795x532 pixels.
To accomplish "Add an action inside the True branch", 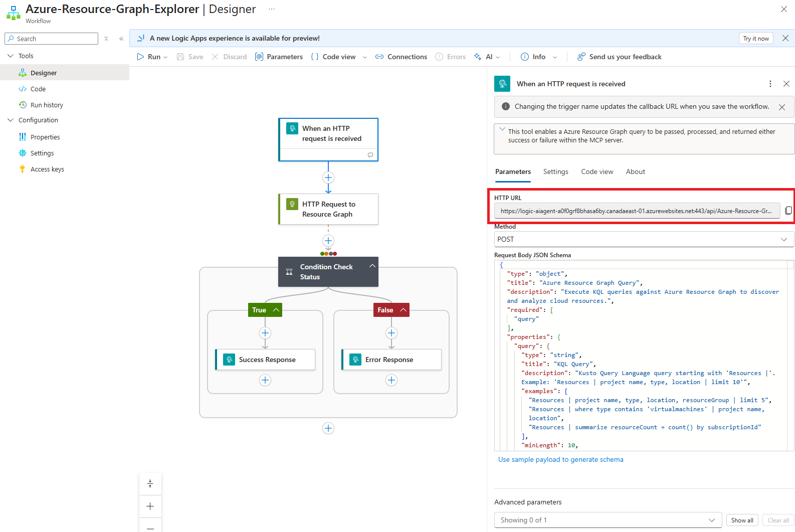I will pos(265,333).
